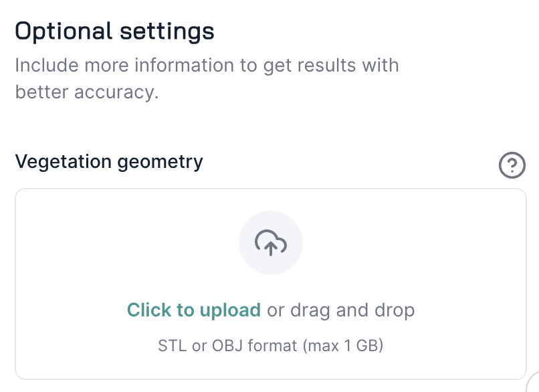539x392 pixels.
Task: Click the 'better accuracy.' text line
Action: [87, 92]
